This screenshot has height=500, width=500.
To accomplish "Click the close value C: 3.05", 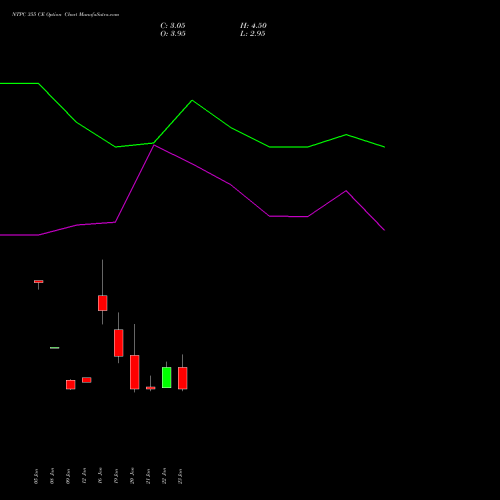I will [x=173, y=26].
